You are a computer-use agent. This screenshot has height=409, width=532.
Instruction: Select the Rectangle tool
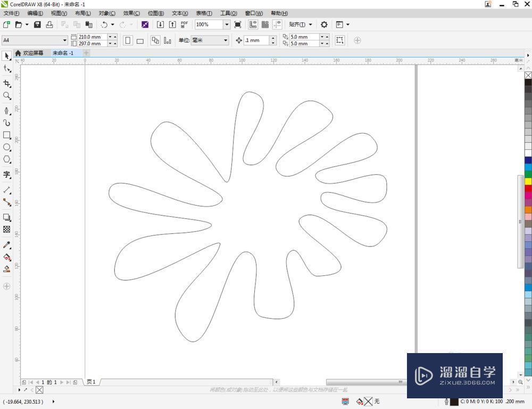click(7, 136)
